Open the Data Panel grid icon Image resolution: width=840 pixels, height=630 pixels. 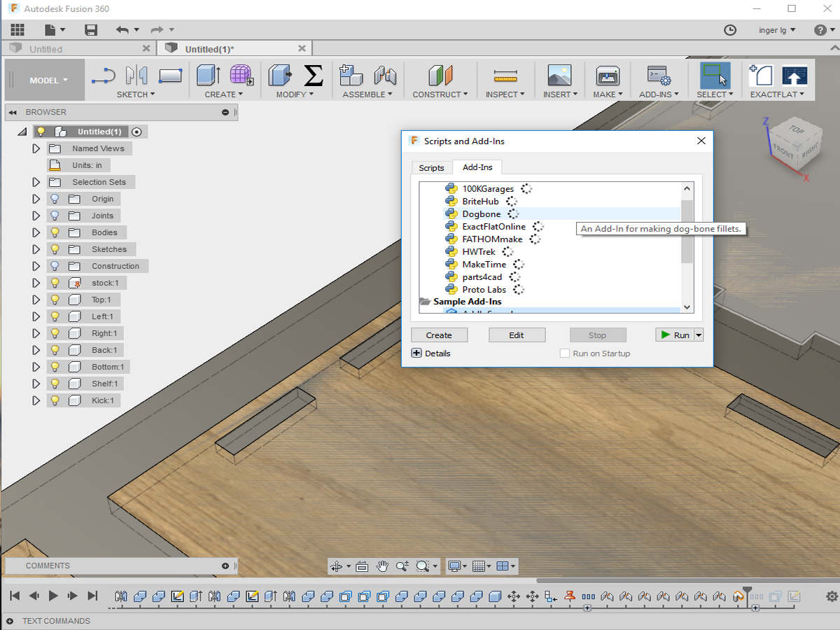[17, 30]
